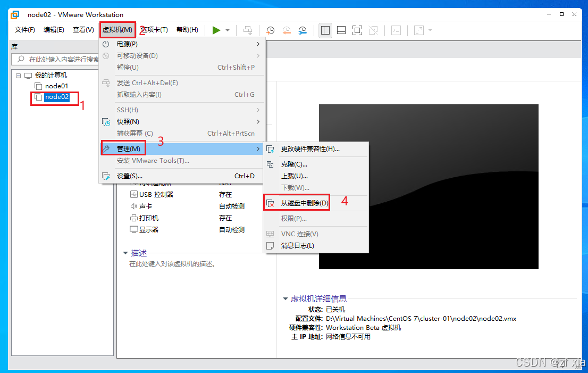Click the USB 控制器 device row

tap(188, 194)
